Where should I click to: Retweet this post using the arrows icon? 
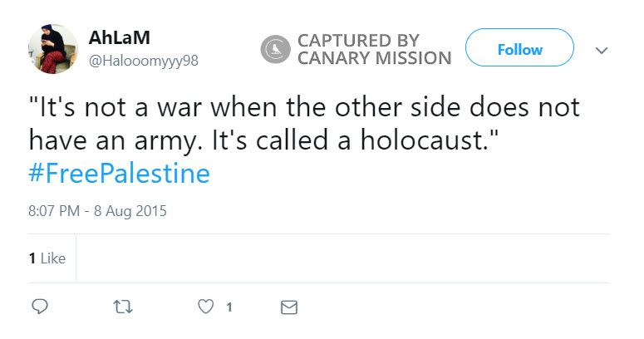(x=123, y=307)
